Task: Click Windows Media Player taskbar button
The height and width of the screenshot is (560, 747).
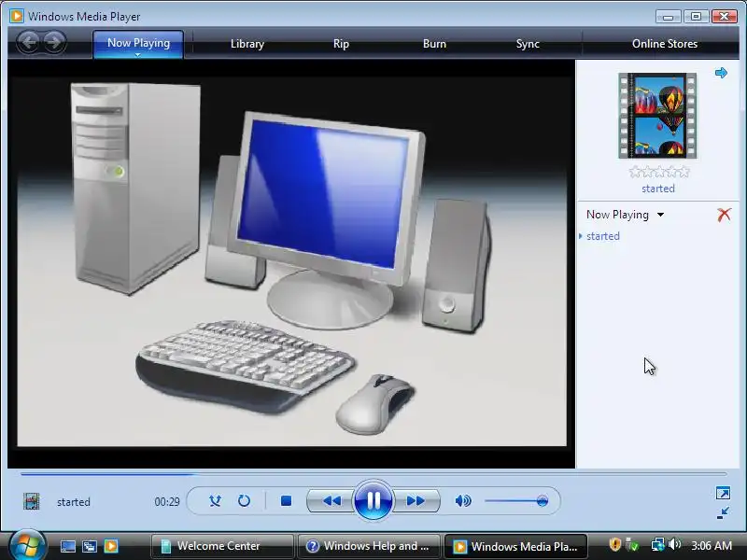Action: pos(516,546)
